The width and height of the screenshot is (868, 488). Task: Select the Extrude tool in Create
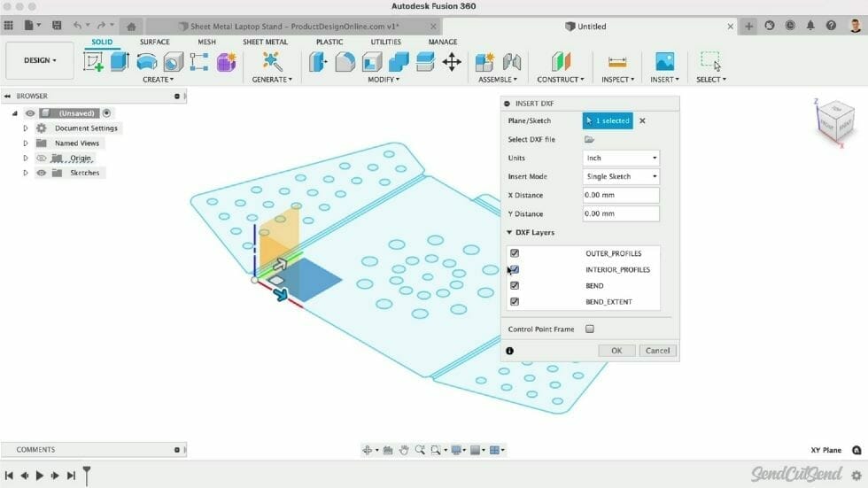click(x=120, y=61)
